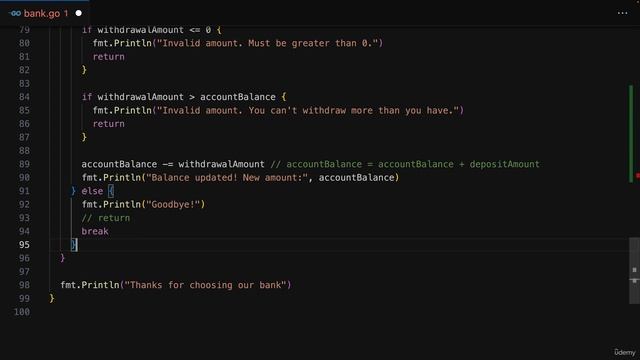This screenshot has width=640, height=360.
Task: Click the return statement on line 81
Action: pos(109,57)
